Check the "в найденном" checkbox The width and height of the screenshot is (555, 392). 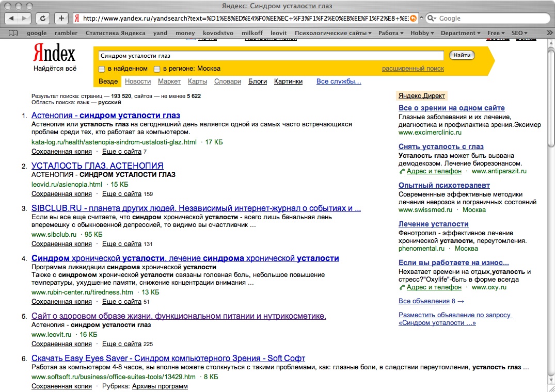(x=102, y=69)
